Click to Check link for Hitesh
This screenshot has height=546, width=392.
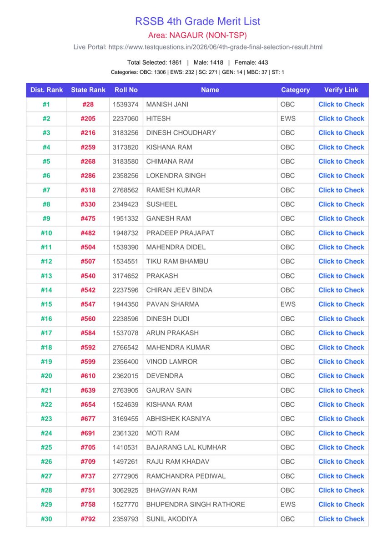(341, 118)
